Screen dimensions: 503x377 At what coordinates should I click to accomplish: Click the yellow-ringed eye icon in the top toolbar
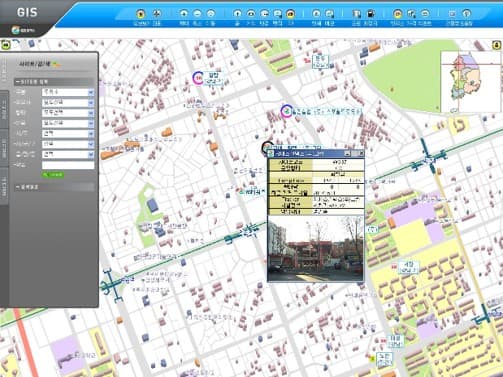click(291, 13)
